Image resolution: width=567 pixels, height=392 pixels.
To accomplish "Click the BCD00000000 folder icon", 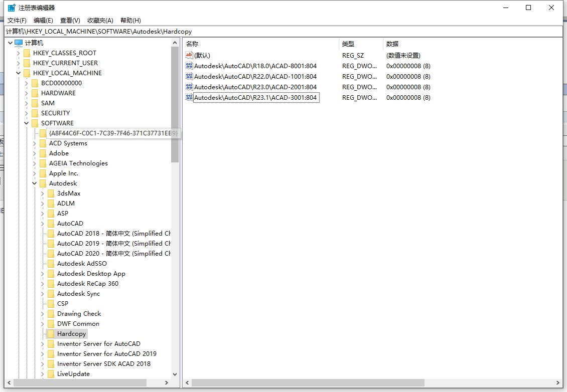I will coord(35,83).
